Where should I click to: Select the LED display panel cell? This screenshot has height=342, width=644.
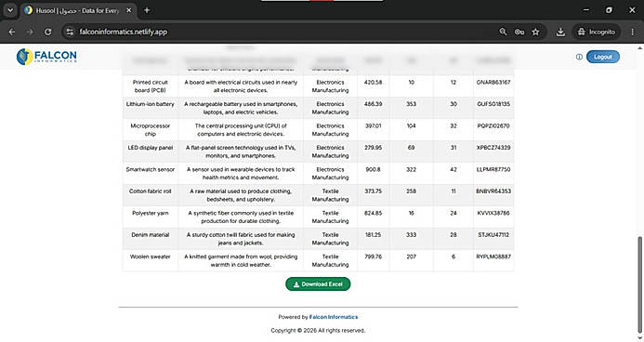(x=151, y=151)
